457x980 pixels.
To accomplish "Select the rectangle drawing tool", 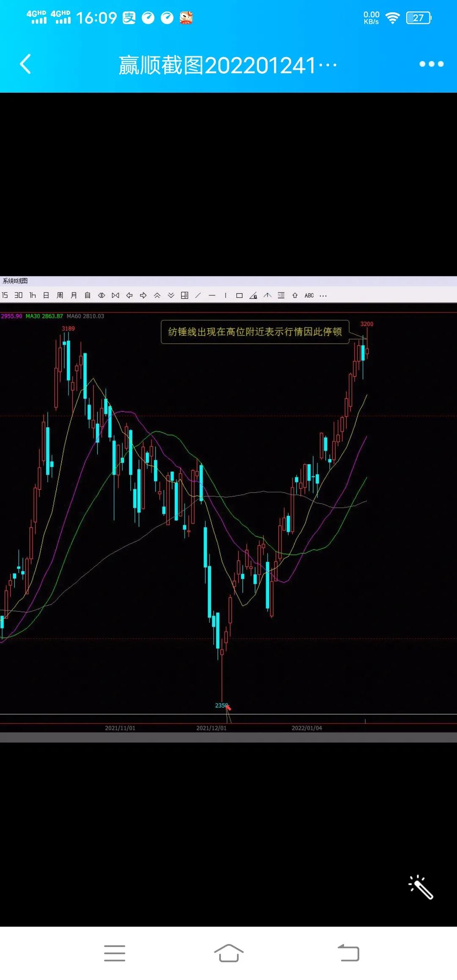I will 239,295.
